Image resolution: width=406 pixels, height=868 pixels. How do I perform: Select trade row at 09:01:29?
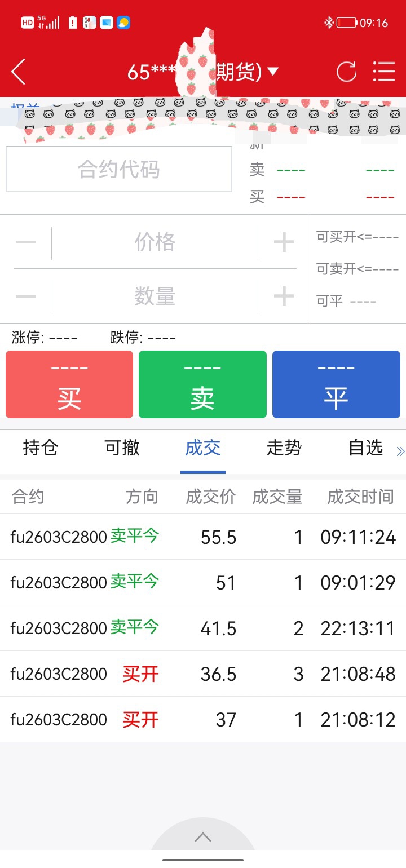(x=203, y=582)
